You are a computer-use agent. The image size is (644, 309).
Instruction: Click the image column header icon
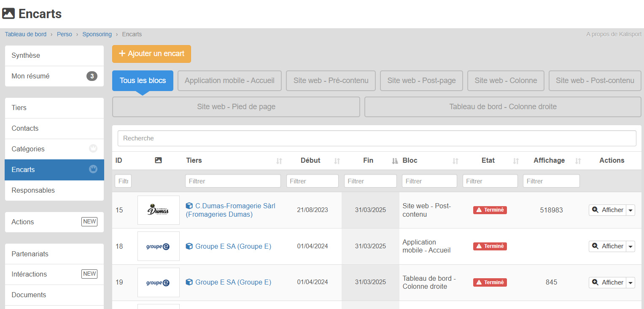click(159, 160)
